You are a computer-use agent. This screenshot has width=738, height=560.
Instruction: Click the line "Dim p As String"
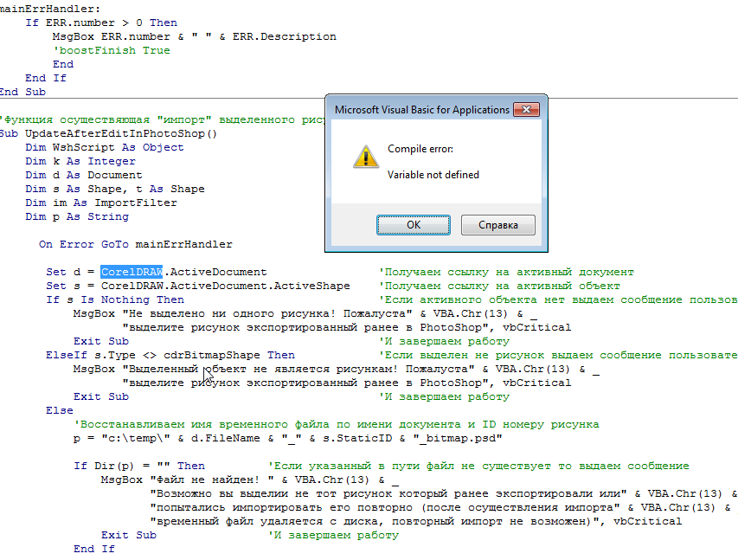pyautogui.click(x=77, y=216)
